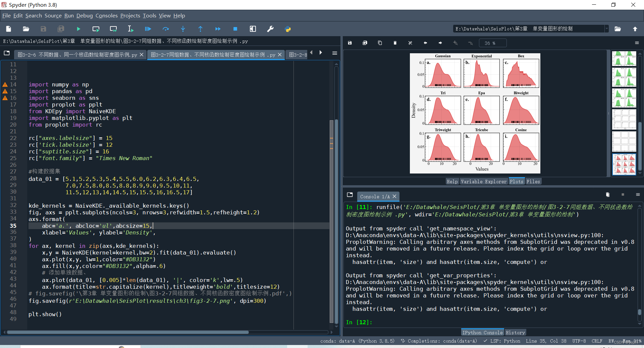The width and height of the screenshot is (644, 348).
Task: Run file with the green play button
Action: pos(78,29)
